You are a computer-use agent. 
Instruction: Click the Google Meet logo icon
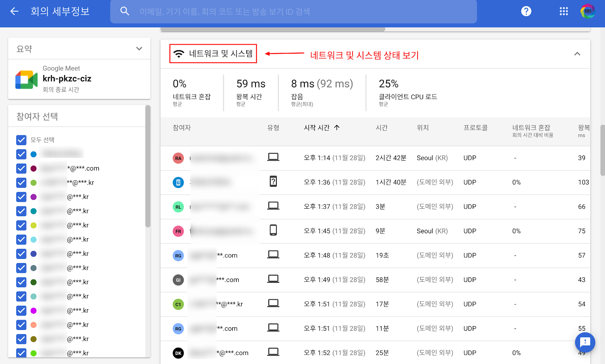click(x=26, y=80)
